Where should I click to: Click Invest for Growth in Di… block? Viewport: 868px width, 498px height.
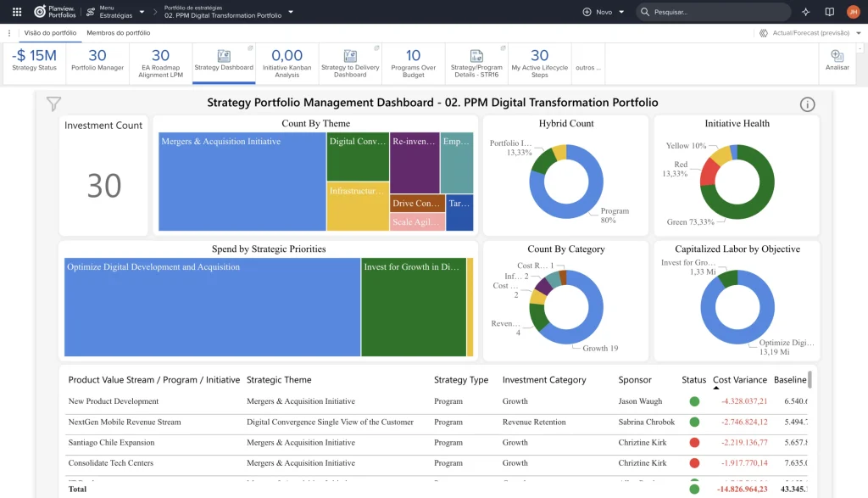(414, 307)
